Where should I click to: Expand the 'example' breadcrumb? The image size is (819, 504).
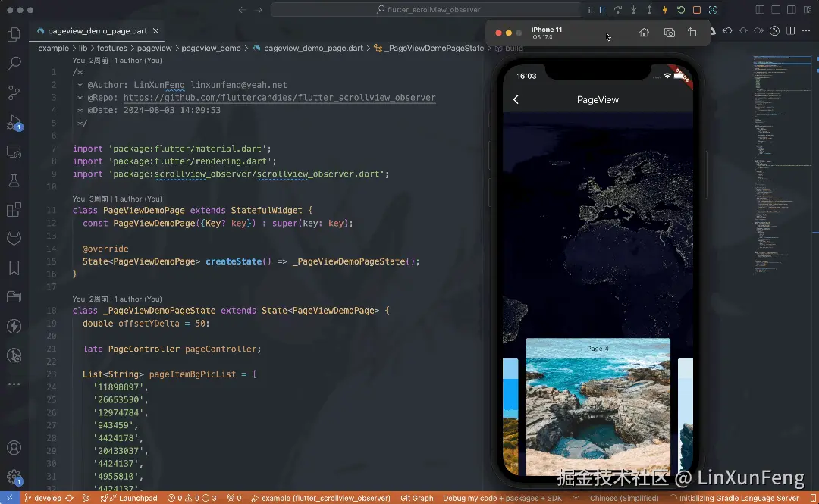tap(53, 48)
